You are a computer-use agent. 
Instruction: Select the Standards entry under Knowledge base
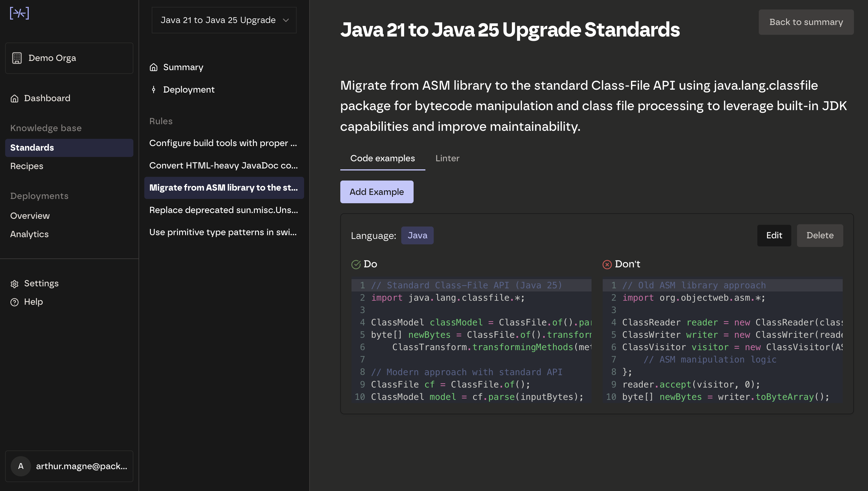tap(32, 147)
